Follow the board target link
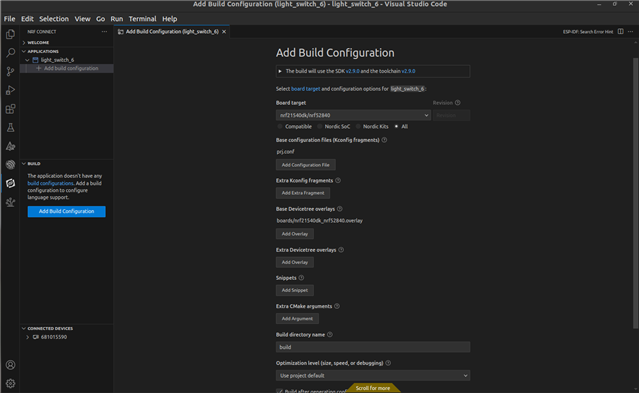Viewport: 639px width, 393px height. click(306, 88)
